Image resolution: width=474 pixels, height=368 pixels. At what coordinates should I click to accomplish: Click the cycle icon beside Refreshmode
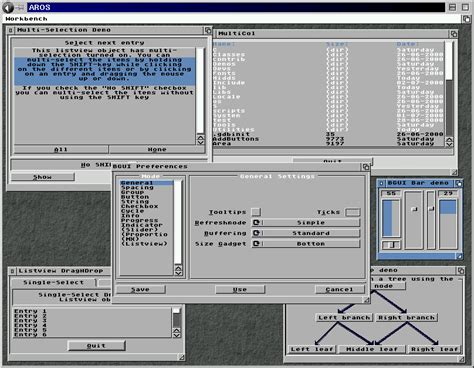point(256,222)
